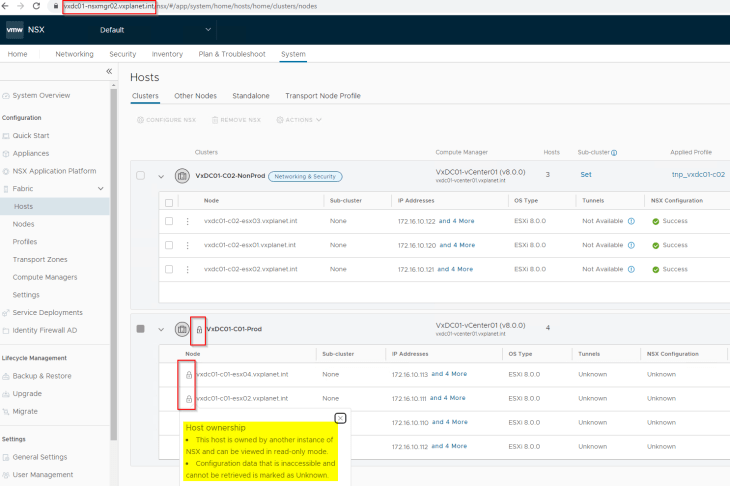Image resolution: width=730 pixels, height=486 pixels.
Task: Click the Set sub-cluster link
Action: pos(586,175)
